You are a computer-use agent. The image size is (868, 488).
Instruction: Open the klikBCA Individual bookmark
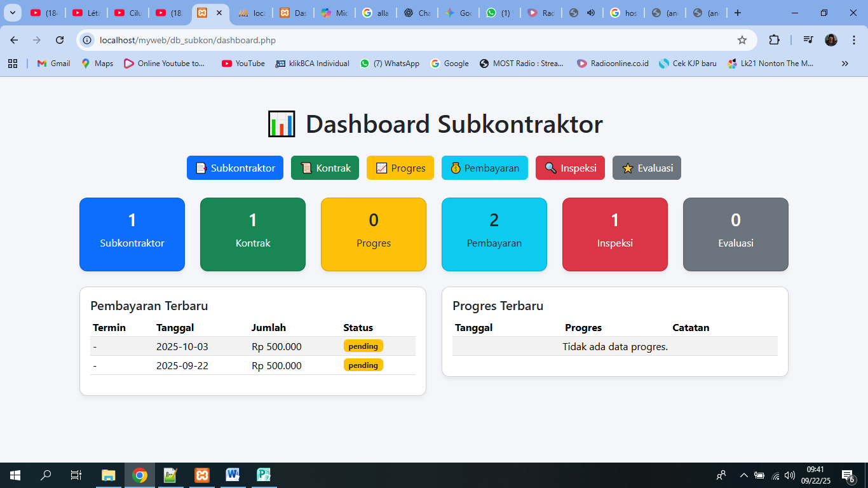coord(313,64)
